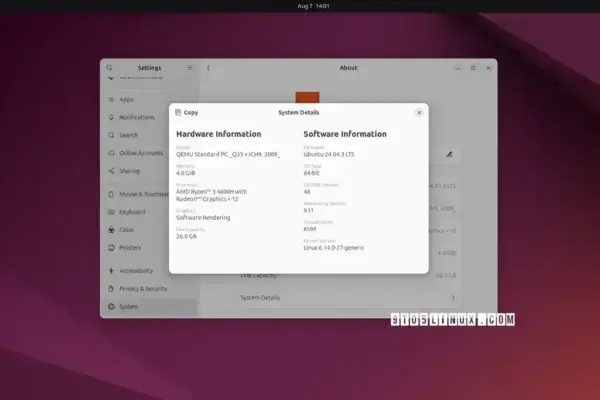The height and width of the screenshot is (400, 600).
Task: Open Notifications in the sidebar
Action: (149, 117)
